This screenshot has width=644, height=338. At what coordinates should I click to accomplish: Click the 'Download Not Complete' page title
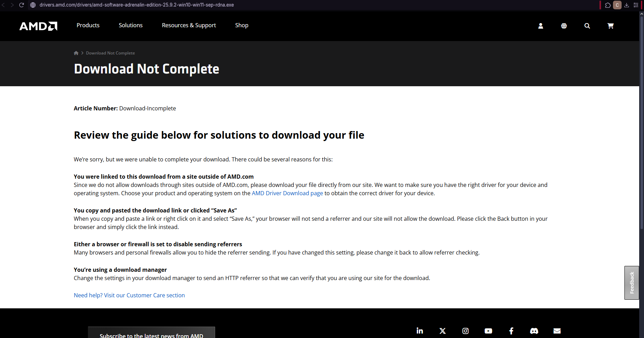(x=147, y=69)
